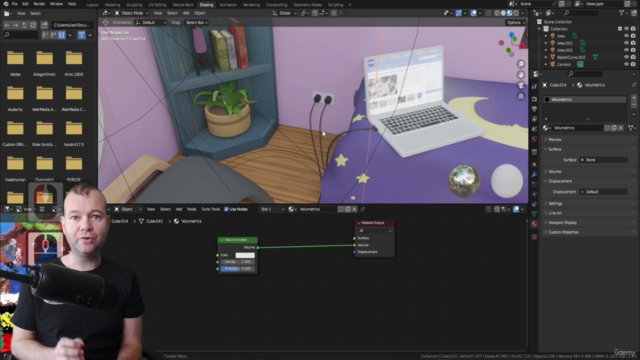The height and width of the screenshot is (360, 640).
Task: Open Object Data properties green triangle tab
Action: [x=534, y=214]
